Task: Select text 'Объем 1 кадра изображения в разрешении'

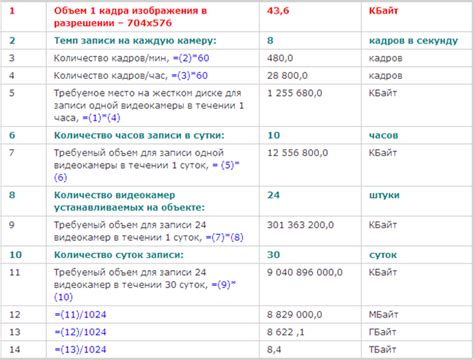Action: (x=130, y=17)
